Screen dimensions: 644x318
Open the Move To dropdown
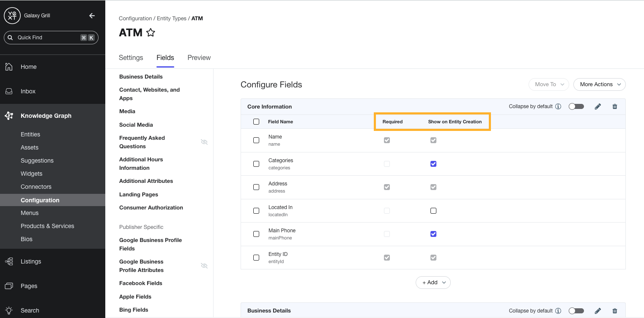(548, 84)
